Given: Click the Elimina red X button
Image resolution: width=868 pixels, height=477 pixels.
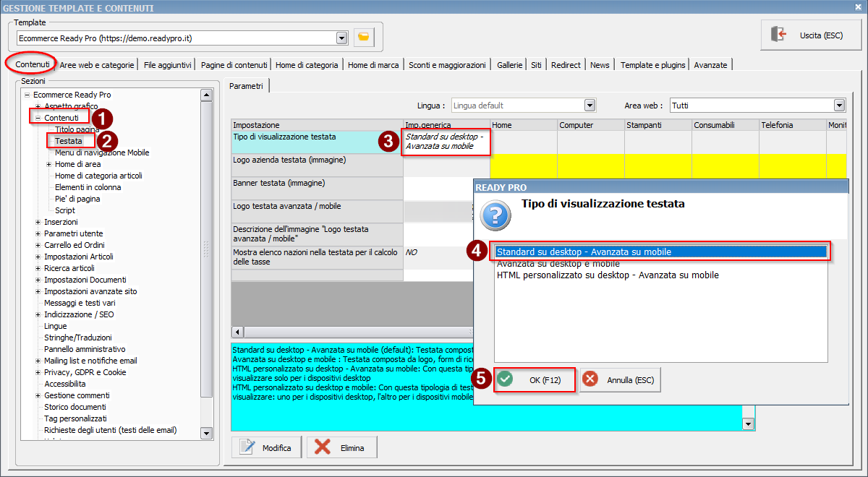Looking at the screenshot, I should tap(341, 448).
